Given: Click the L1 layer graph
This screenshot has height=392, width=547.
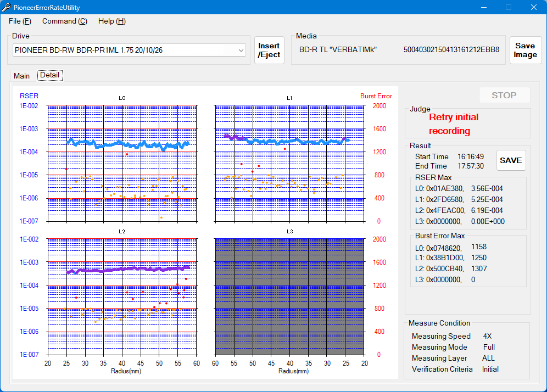Looking at the screenshot, I should point(289,164).
